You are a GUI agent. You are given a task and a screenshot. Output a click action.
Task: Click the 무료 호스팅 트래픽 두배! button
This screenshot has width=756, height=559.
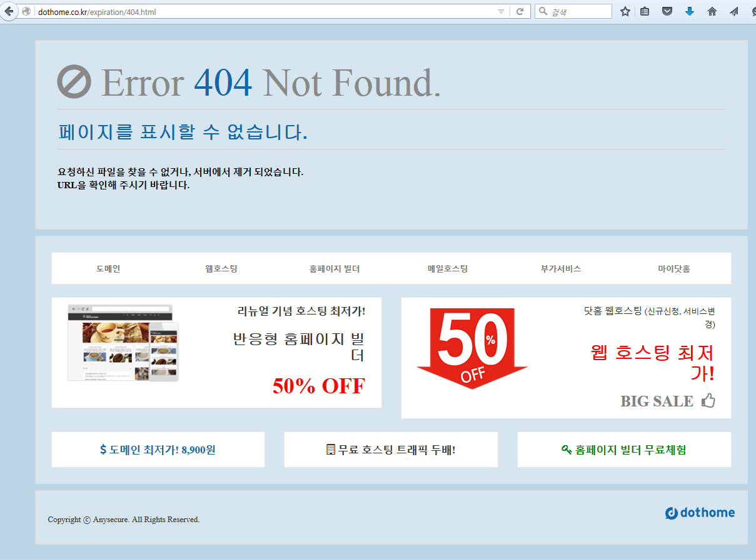(391, 450)
